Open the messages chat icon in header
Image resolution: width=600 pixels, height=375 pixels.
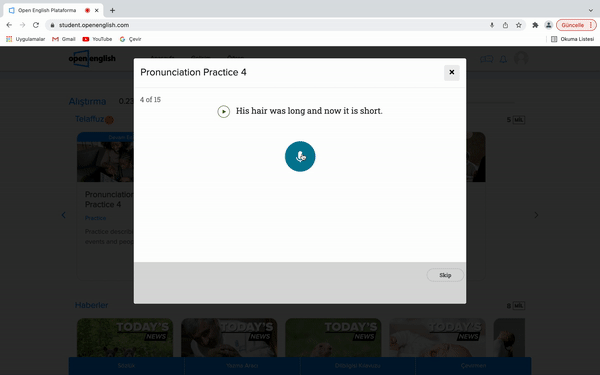click(486, 59)
